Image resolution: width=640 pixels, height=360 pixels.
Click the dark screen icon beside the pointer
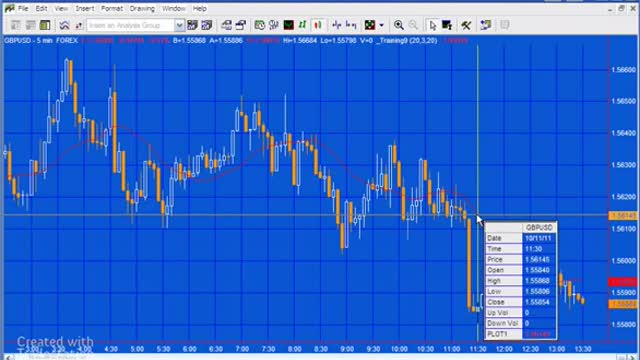[x=447, y=25]
